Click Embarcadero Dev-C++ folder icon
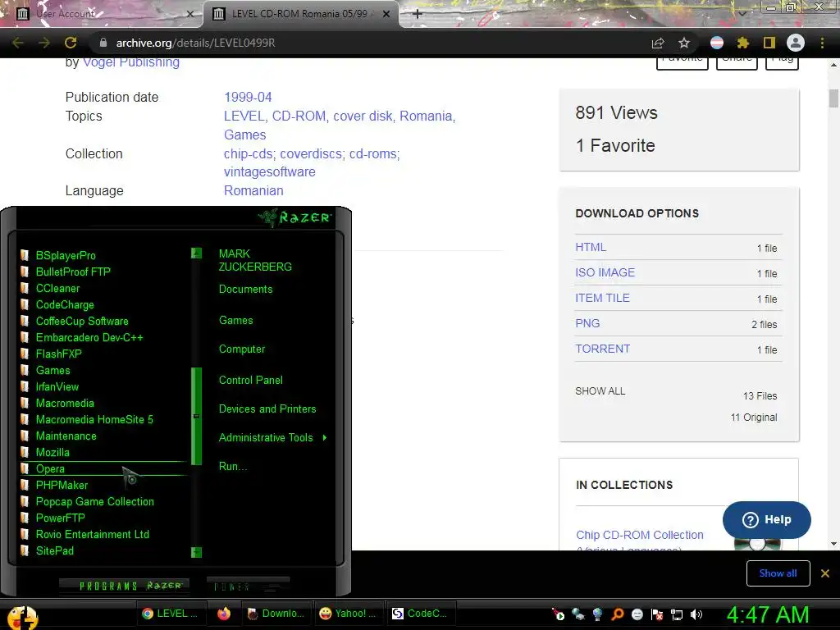This screenshot has width=840, height=630. [x=24, y=337]
